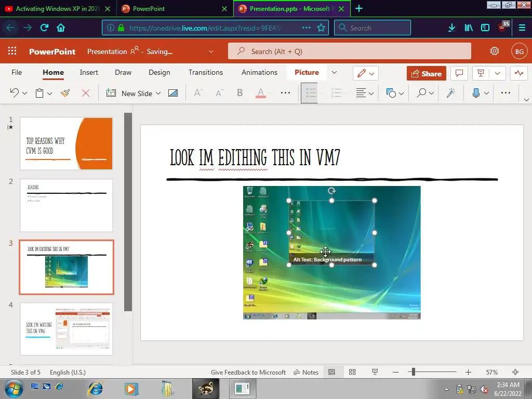Decrease font size with smaller A
This screenshot has height=399, width=532.
coord(220,93)
